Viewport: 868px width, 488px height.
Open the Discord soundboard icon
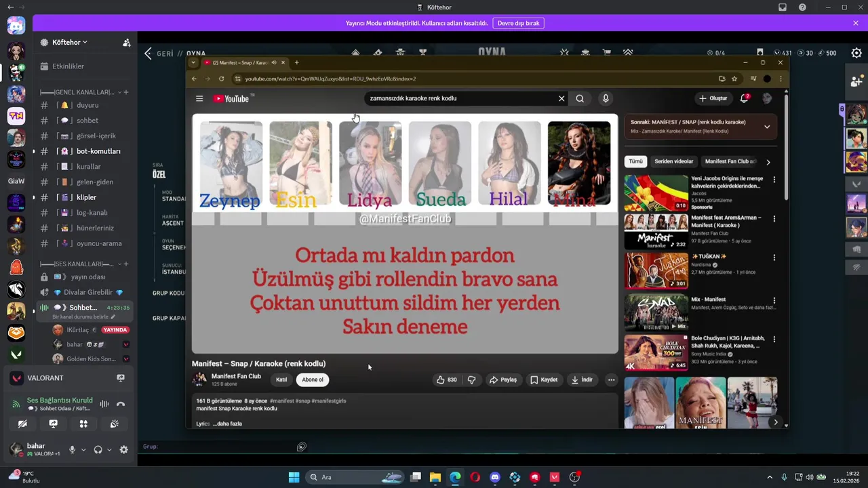(x=114, y=424)
